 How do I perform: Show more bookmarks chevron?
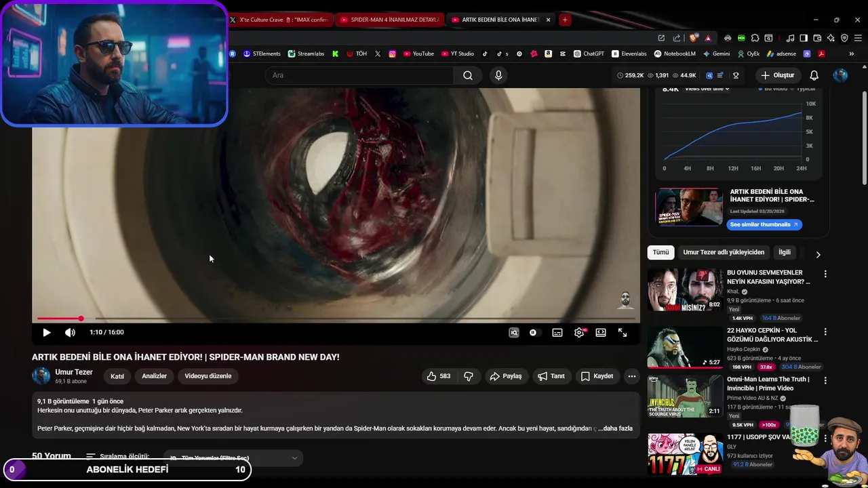(852, 54)
